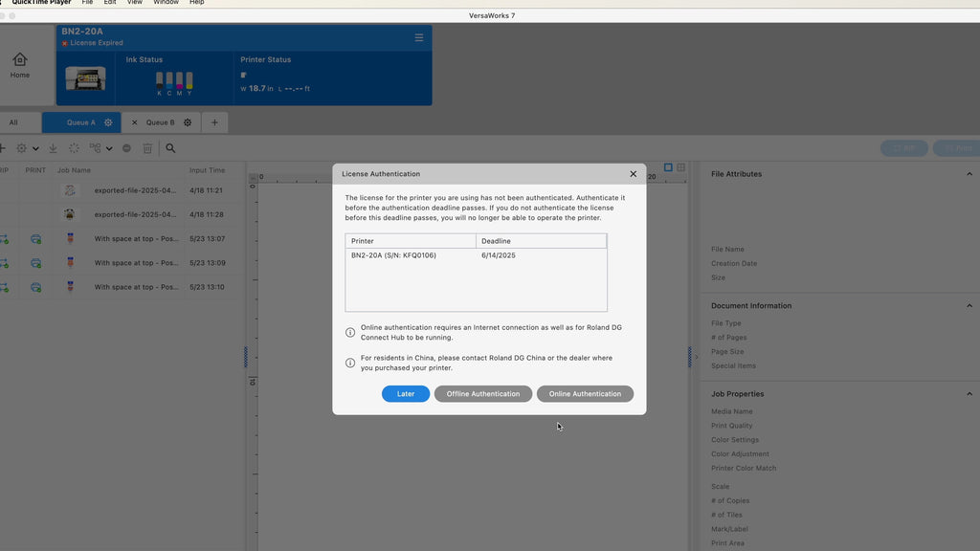
Task: Add a new queue tab
Action: pos(214,122)
